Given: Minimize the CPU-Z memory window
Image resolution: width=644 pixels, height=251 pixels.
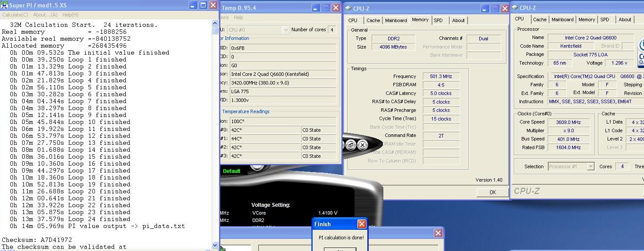Looking at the screenshot, I should [x=484, y=8].
